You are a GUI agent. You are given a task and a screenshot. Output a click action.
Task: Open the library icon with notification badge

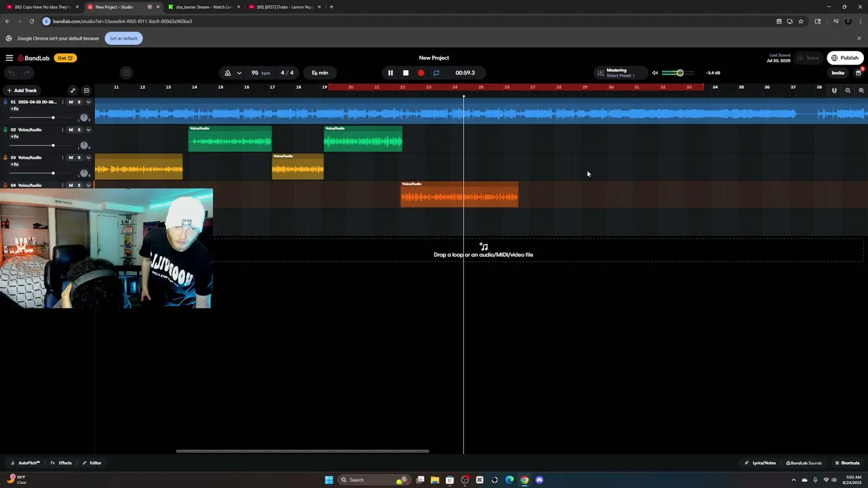pyautogui.click(x=858, y=73)
